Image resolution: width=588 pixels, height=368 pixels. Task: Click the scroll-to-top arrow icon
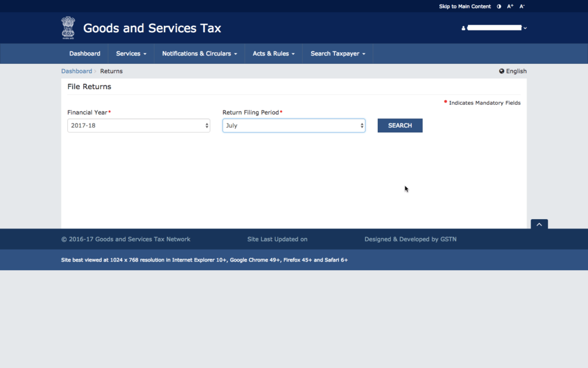coord(539,224)
